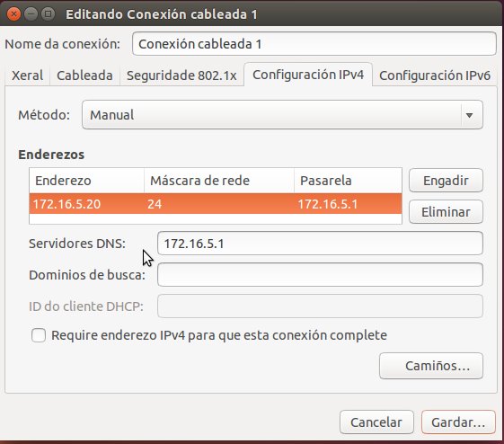Switch to Configuración IPv6 tab
504x444 pixels.
coord(435,75)
